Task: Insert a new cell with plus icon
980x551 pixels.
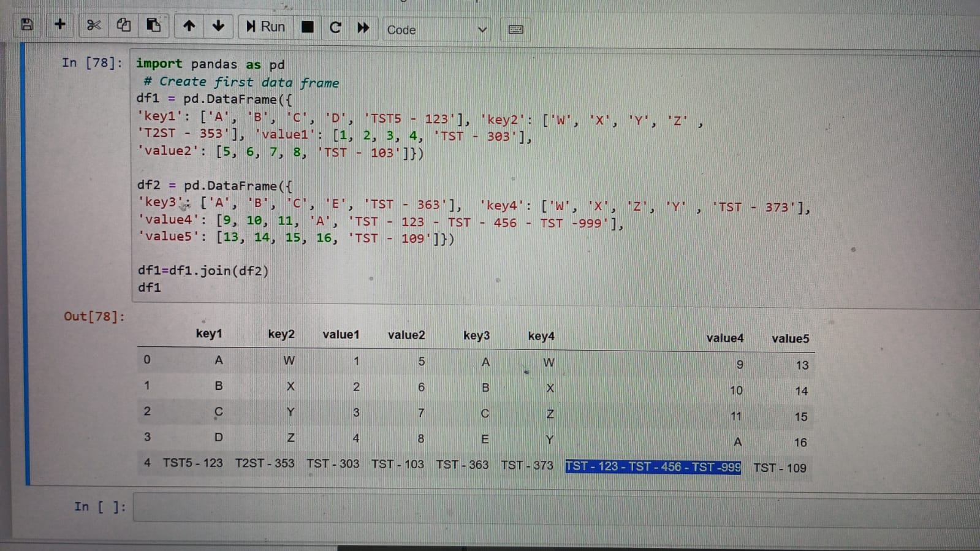Action: 59,25
